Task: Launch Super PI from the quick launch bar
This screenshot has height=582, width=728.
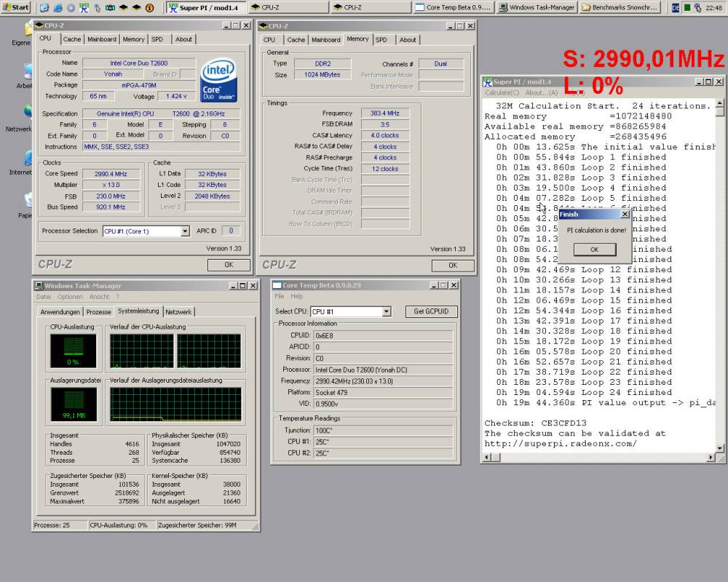Action: click(84, 7)
